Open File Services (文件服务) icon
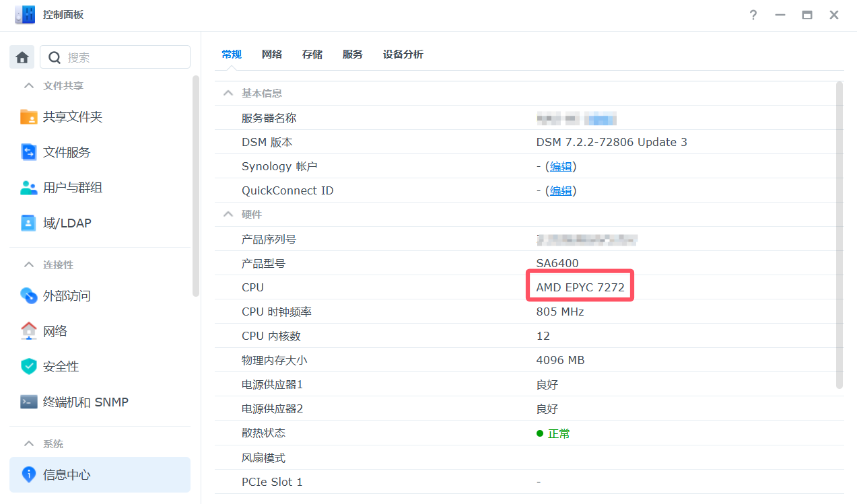 click(29, 153)
